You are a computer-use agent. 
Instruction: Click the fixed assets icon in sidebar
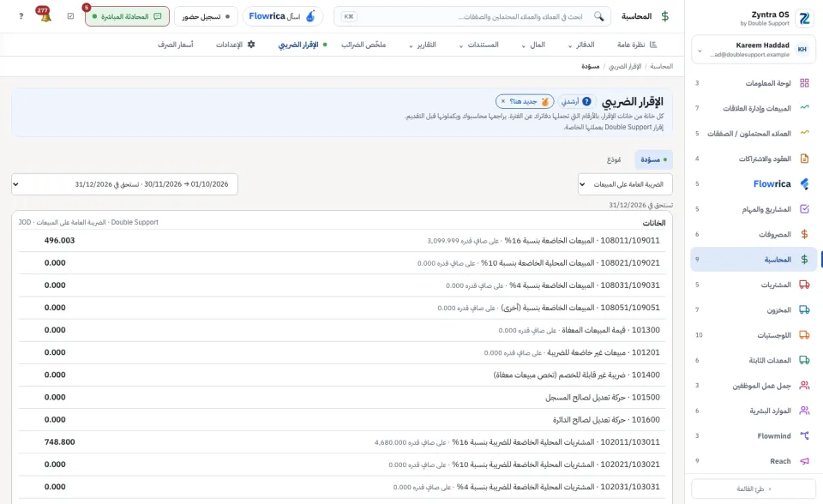804,360
